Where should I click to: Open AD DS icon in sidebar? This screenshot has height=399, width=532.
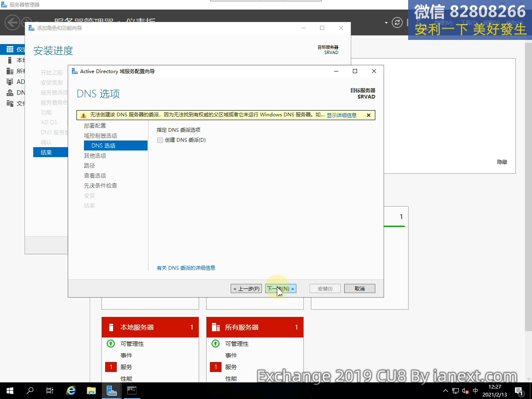pyautogui.click(x=10, y=82)
